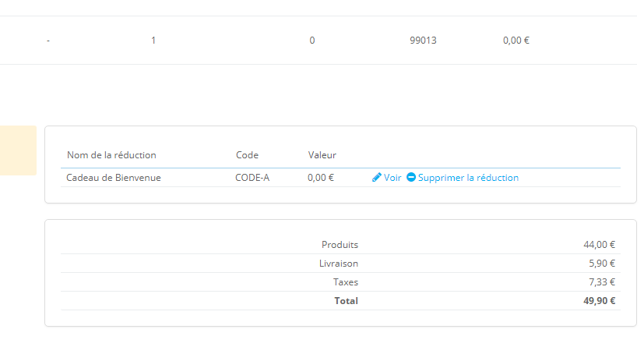Click the bold Total label

coord(346,301)
